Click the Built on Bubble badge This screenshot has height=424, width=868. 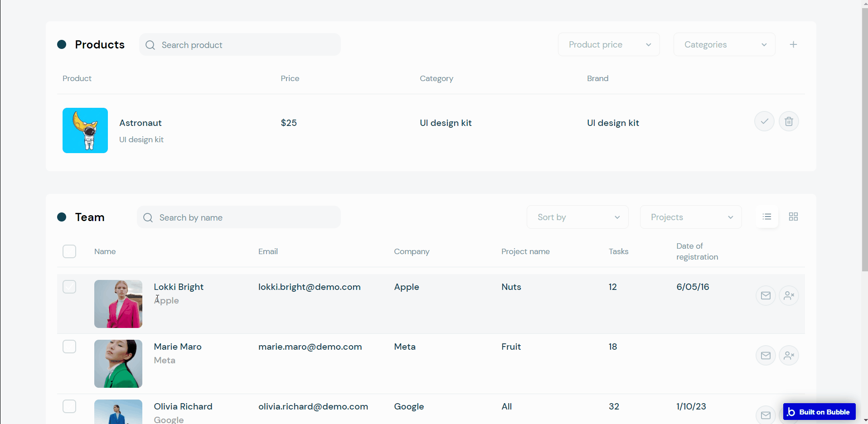coord(819,412)
